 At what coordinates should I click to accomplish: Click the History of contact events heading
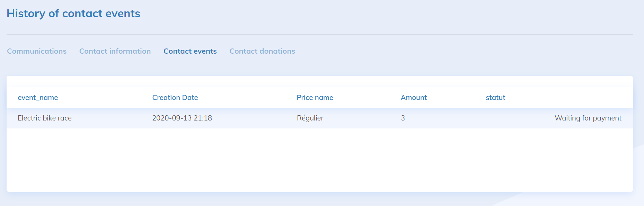[73, 14]
